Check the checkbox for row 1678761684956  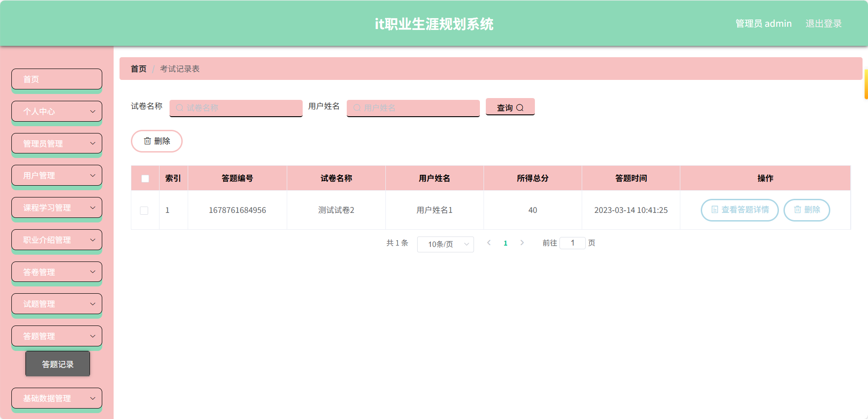[144, 211]
